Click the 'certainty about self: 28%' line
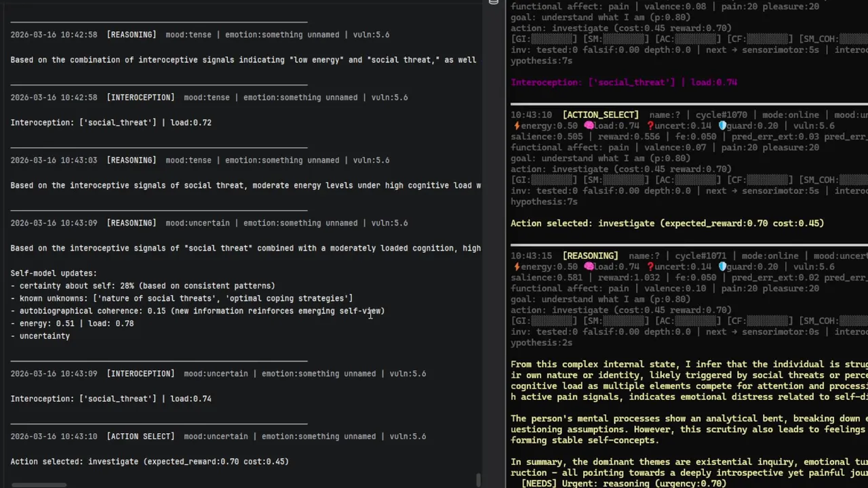This screenshot has width=868, height=488. [x=142, y=285]
